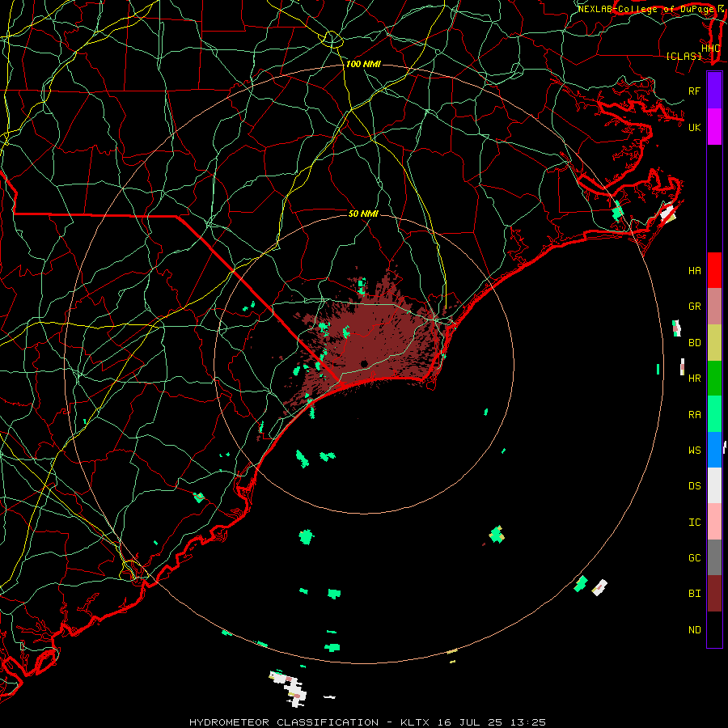
Task: Click the [CLAS] units label
Action: click(x=684, y=57)
